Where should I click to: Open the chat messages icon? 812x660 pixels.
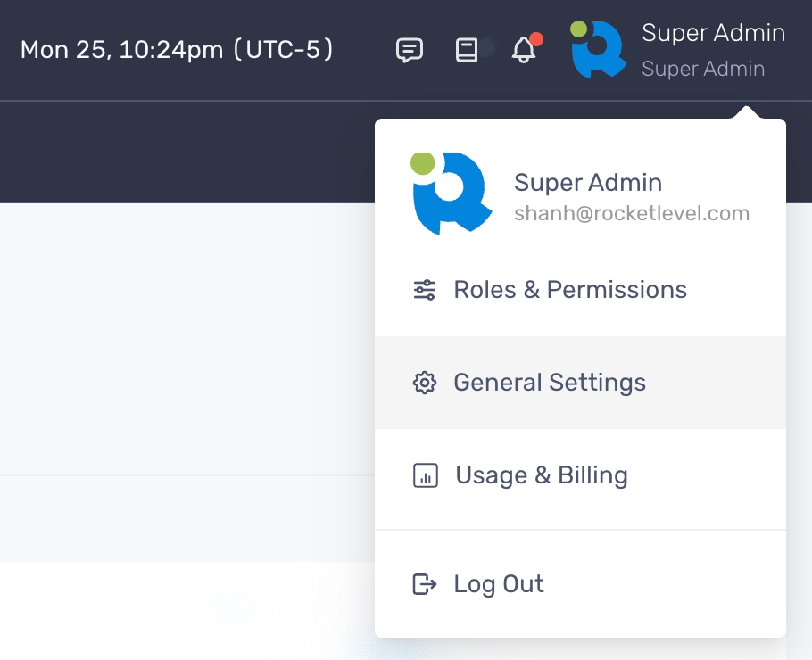pos(409,50)
